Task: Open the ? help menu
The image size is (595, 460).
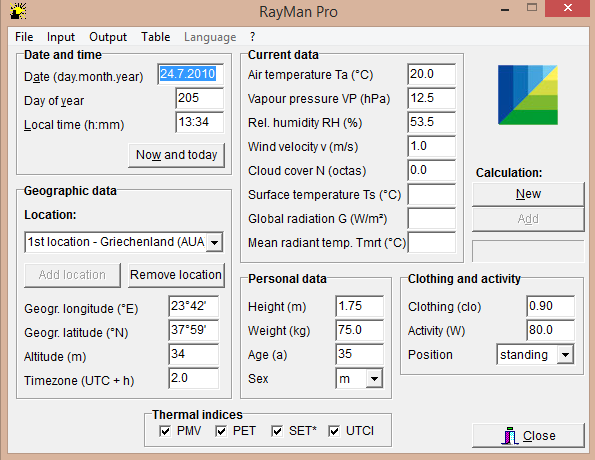Action: (253, 37)
